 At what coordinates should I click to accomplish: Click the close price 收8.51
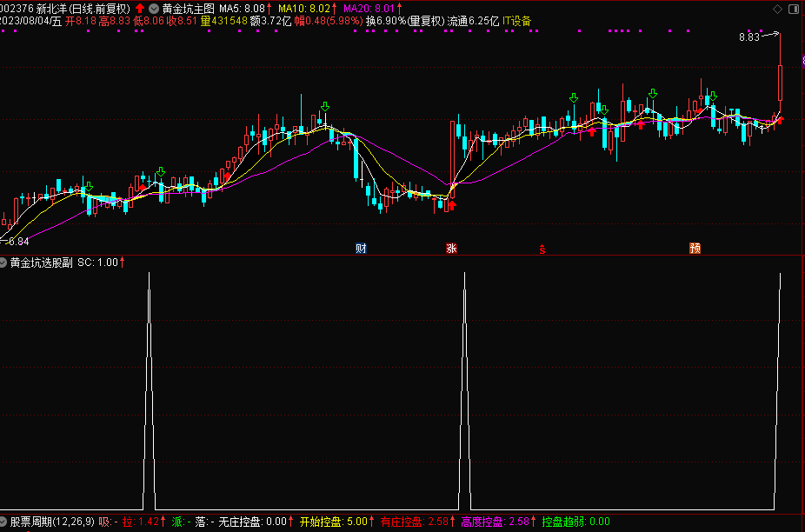pyautogui.click(x=182, y=21)
